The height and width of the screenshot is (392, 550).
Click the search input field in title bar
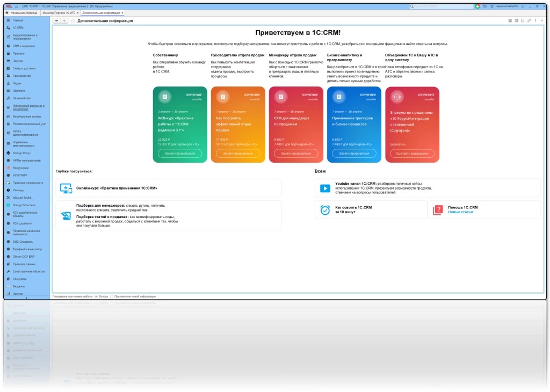click(442, 6)
